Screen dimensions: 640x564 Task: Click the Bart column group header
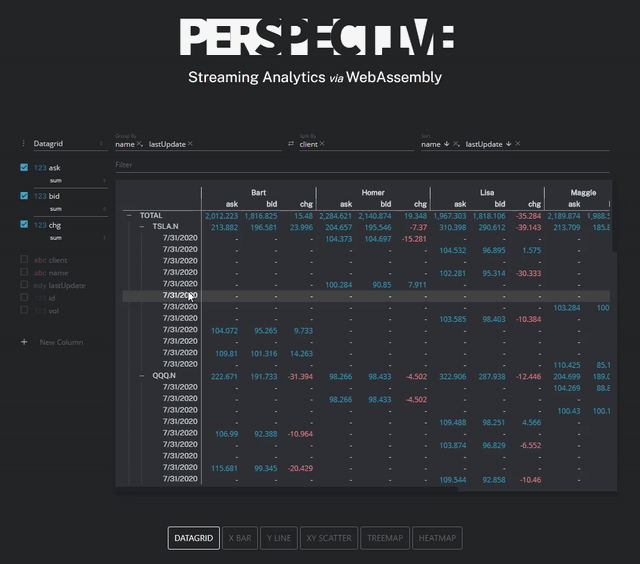258,192
